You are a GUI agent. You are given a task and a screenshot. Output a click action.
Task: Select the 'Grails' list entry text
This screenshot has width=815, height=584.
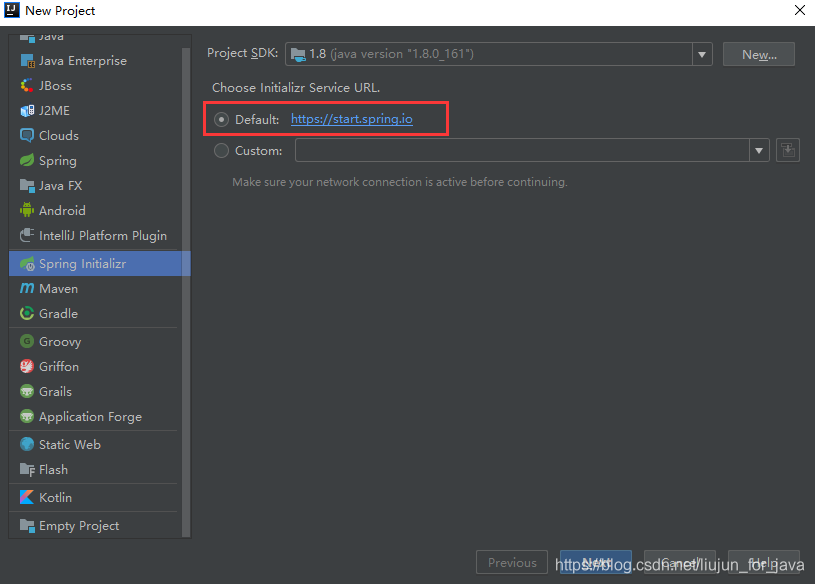[56, 391]
